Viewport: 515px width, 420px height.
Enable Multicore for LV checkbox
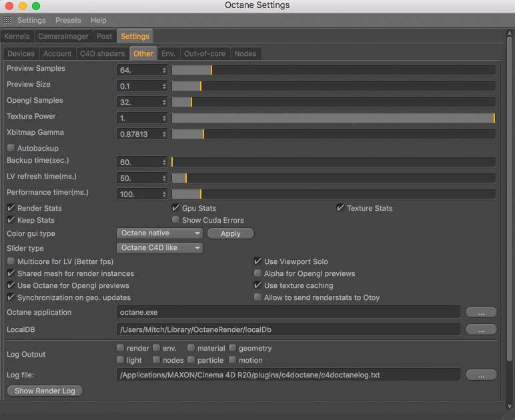[11, 261]
